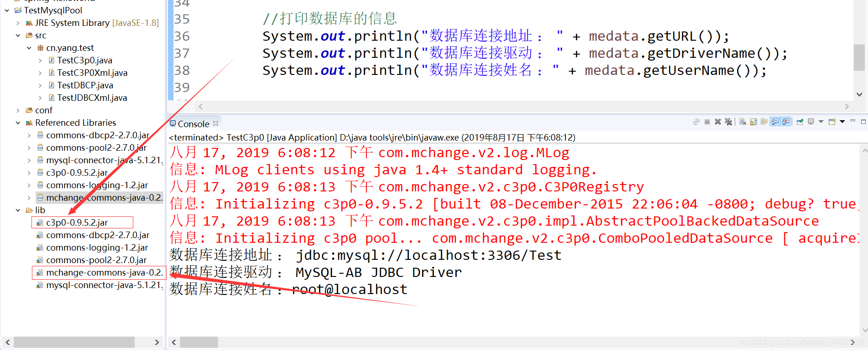This screenshot has width=868, height=350.
Task: Toggle Word Wrap in the Console toolbar
Action: pos(764,122)
